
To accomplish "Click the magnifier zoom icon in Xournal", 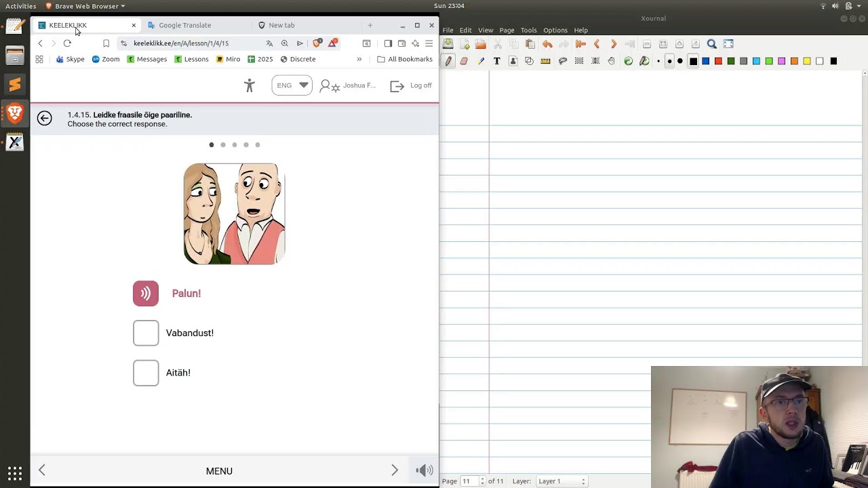I will click(x=712, y=44).
